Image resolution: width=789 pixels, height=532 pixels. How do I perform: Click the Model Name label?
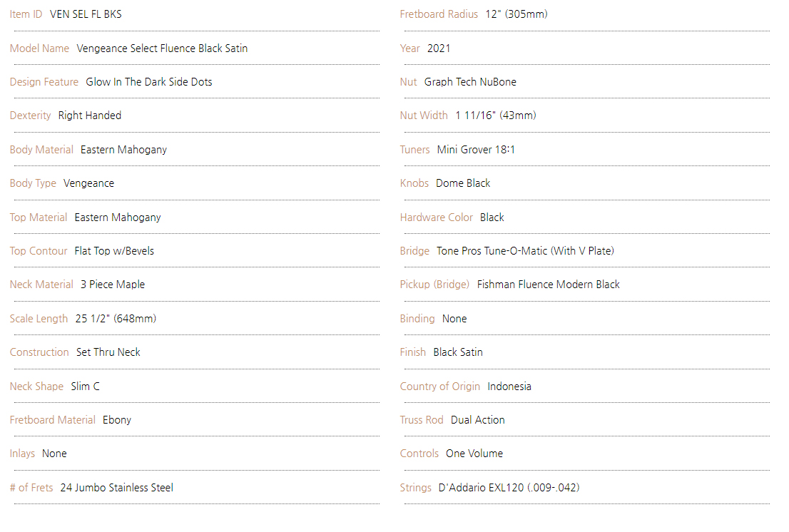click(39, 48)
